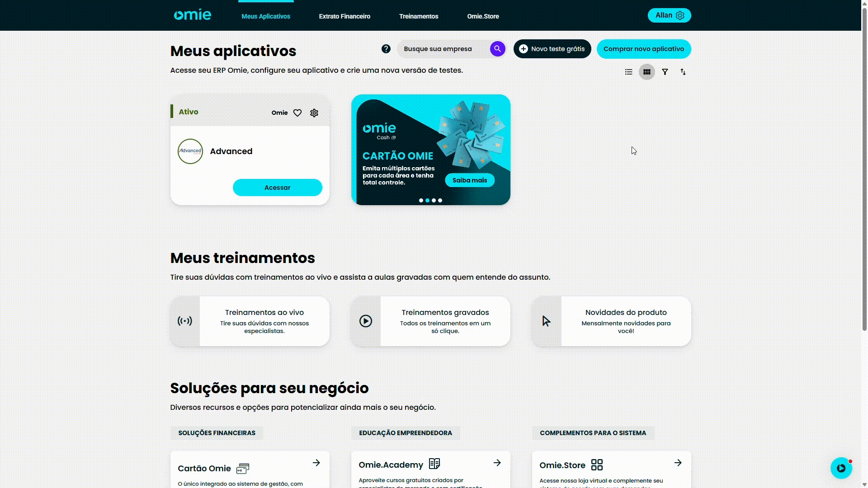Focus the Busque sua empresa search field

tap(444, 49)
